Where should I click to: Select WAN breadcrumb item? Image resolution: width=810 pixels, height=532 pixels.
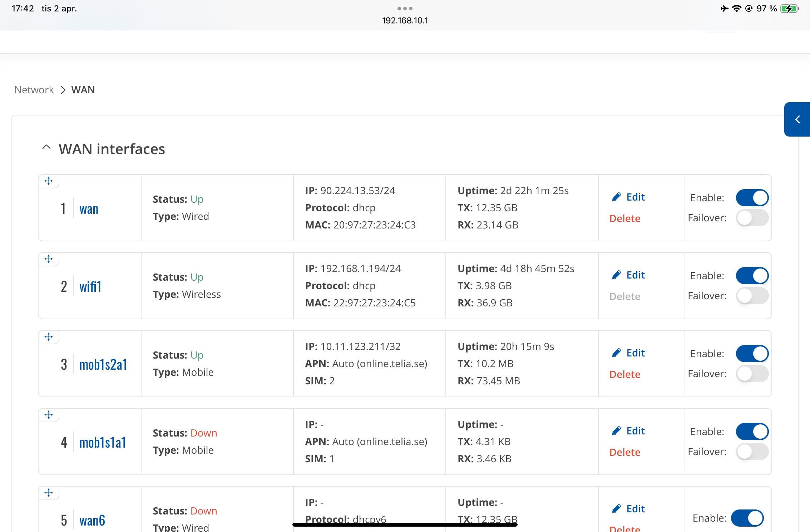click(x=83, y=90)
